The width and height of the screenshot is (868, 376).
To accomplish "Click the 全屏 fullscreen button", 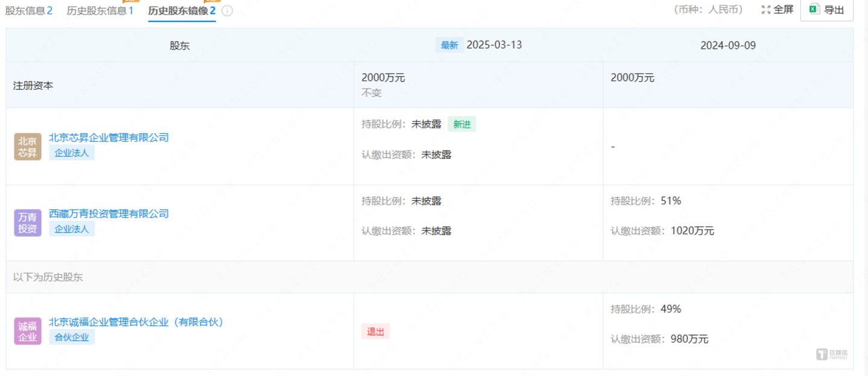I will [x=778, y=10].
